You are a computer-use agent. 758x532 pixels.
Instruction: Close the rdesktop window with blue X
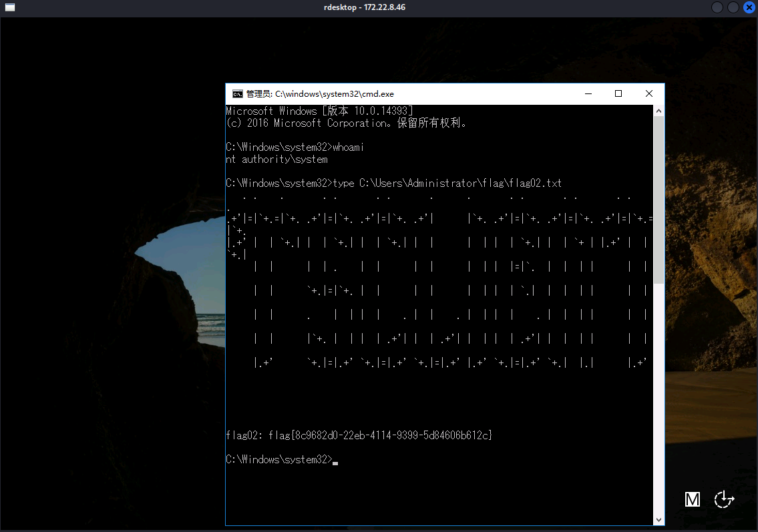point(749,7)
